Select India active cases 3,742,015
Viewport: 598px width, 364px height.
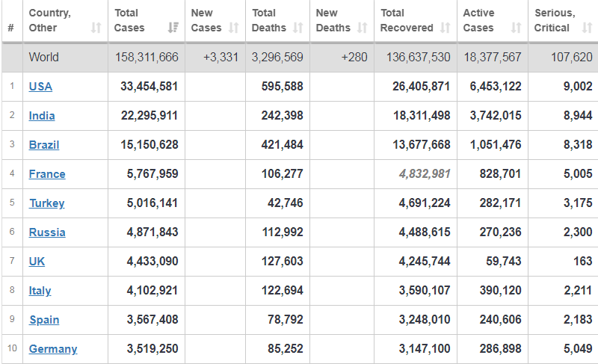(x=496, y=116)
